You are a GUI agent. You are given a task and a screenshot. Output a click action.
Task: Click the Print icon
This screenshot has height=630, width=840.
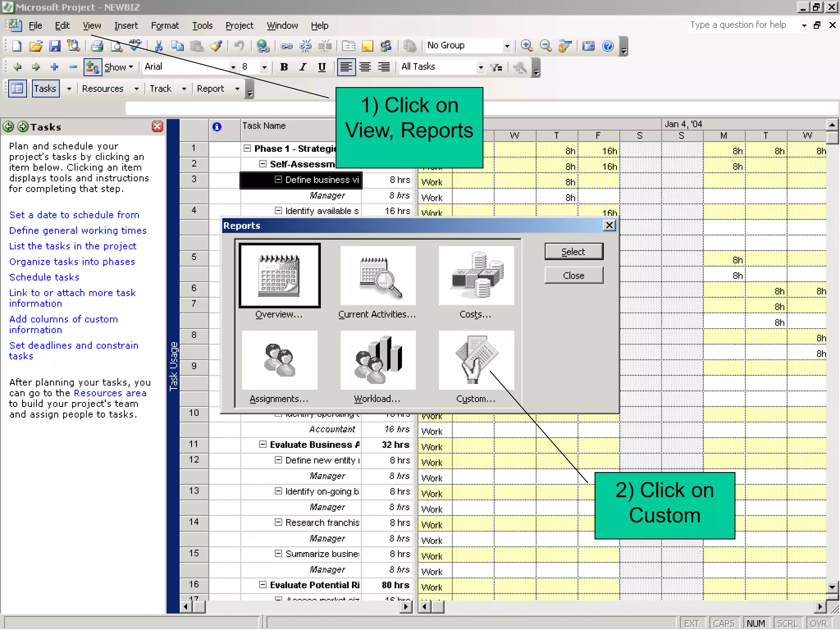[x=97, y=46]
